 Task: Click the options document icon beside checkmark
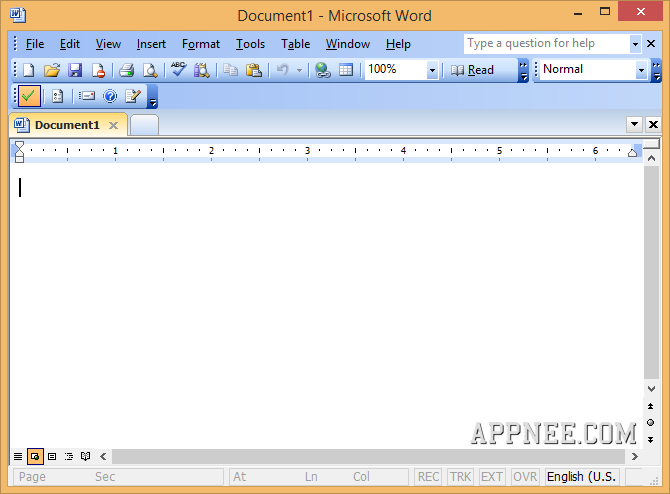coord(57,96)
